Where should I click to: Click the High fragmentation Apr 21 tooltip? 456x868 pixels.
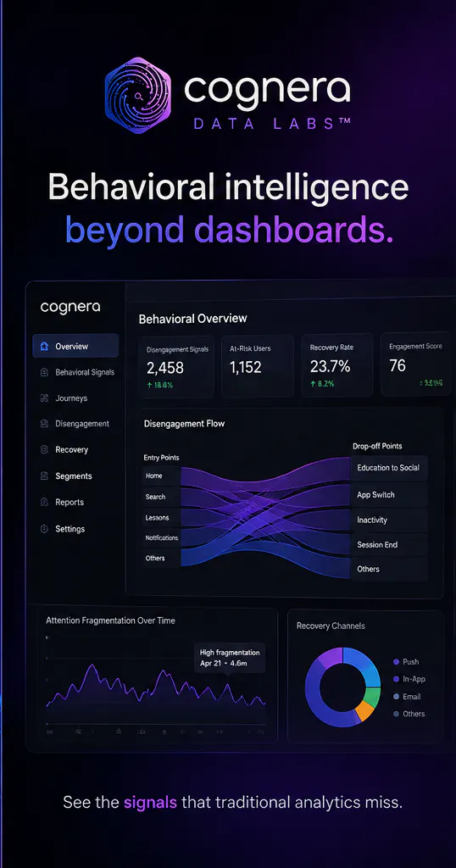[x=230, y=658]
